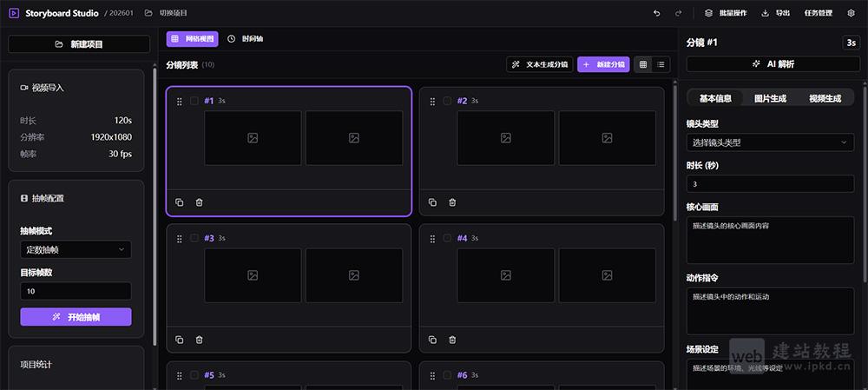Tick the checkbox on storyboard #4
Screen dimensions: 868x390
pyautogui.click(x=447, y=238)
